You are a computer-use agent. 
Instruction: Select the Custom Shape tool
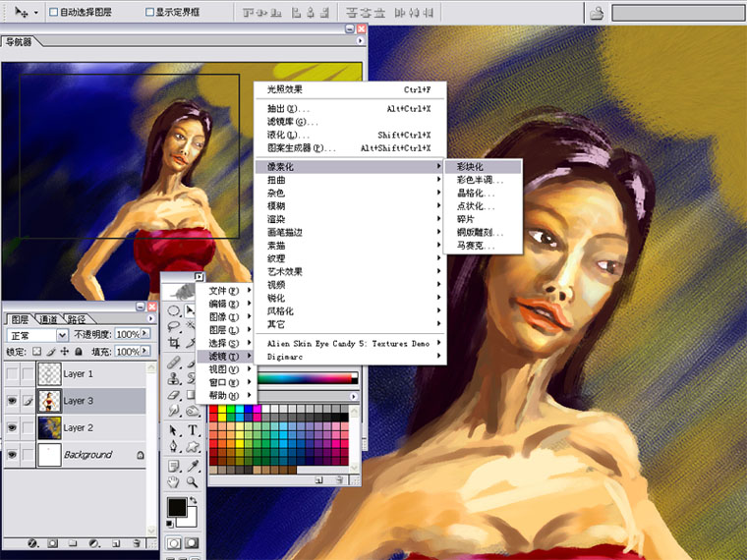(x=192, y=446)
